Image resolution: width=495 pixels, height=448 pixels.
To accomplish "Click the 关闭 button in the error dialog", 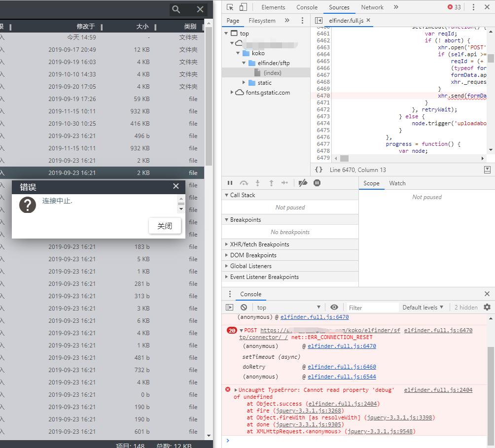I will pos(165,226).
